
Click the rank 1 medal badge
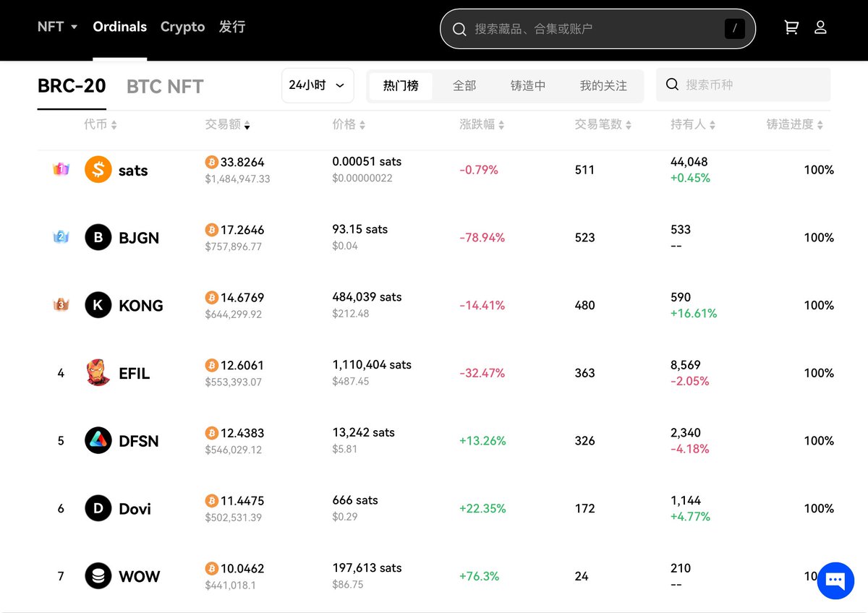(61, 170)
